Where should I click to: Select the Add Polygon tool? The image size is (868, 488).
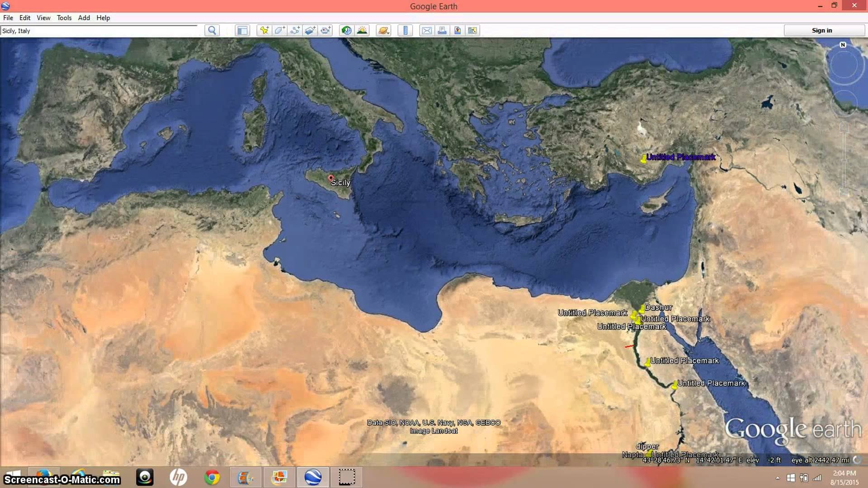click(x=279, y=30)
